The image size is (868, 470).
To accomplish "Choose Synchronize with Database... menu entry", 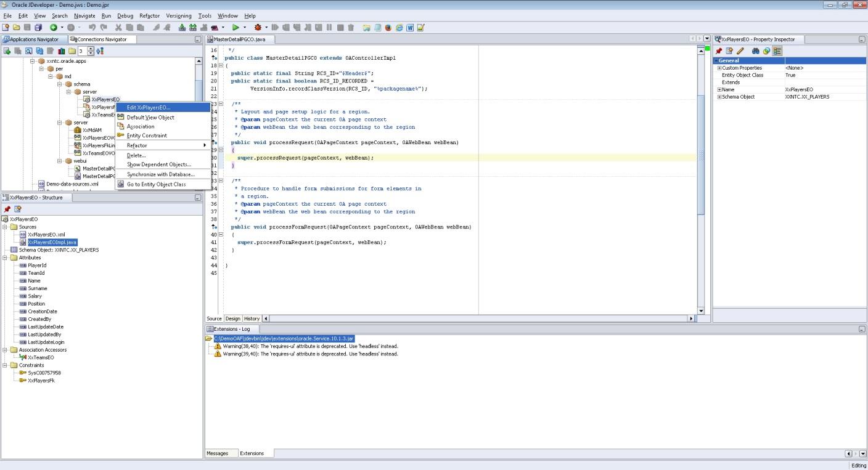I will 163,174.
